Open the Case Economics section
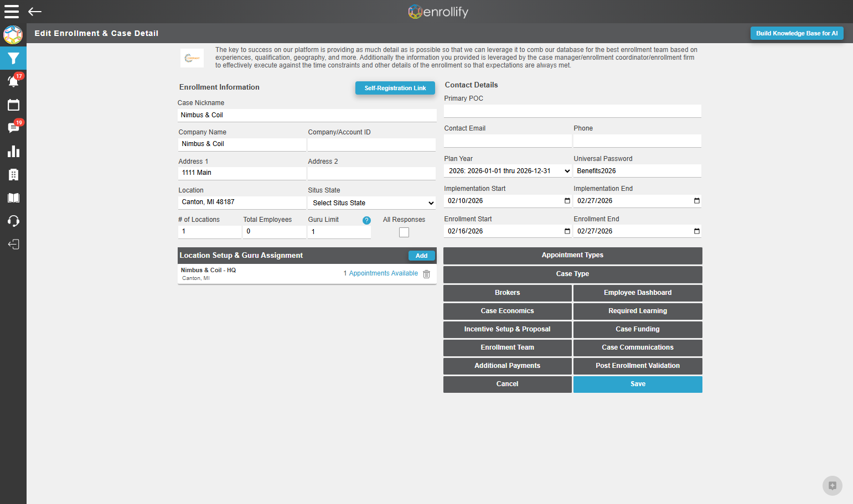This screenshot has height=504, width=853. tap(508, 311)
